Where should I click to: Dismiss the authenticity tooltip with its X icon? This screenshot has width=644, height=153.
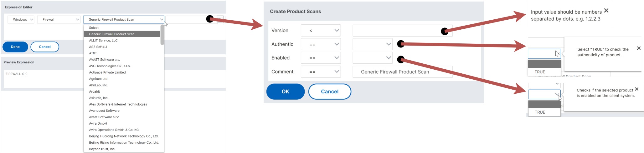click(639, 48)
